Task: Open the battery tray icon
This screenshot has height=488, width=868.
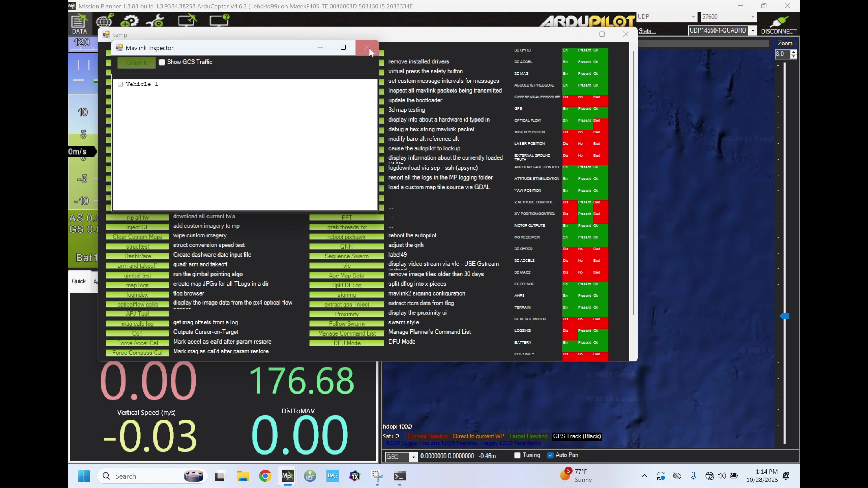Action: [734, 476]
